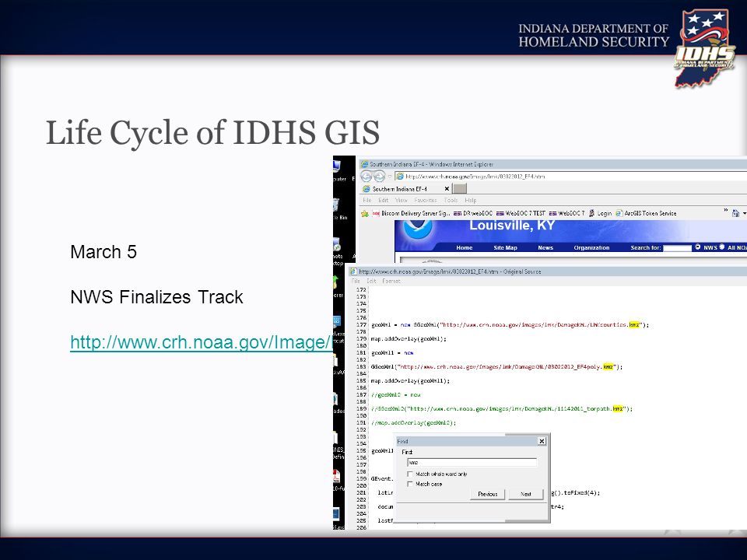Click the highlighted kmz on line 189

click(618, 408)
